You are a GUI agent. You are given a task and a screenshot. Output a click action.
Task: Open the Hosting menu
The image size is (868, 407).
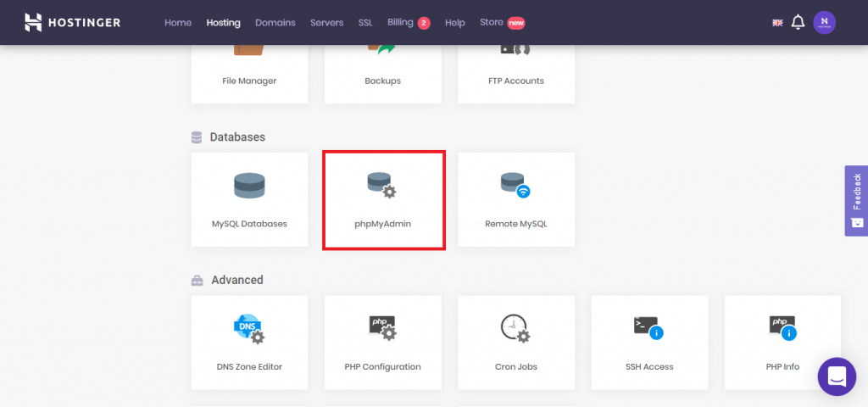click(223, 23)
